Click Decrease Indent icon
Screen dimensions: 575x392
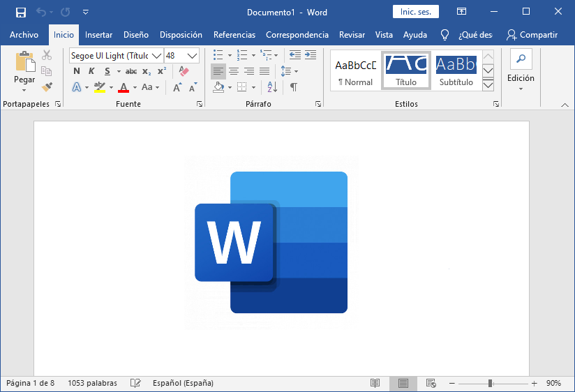pyautogui.click(x=295, y=55)
